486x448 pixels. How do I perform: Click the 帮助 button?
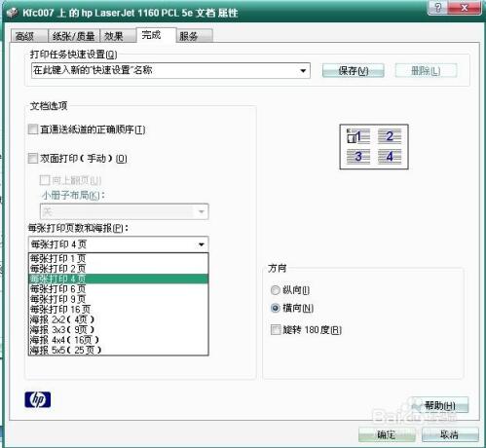tap(440, 405)
